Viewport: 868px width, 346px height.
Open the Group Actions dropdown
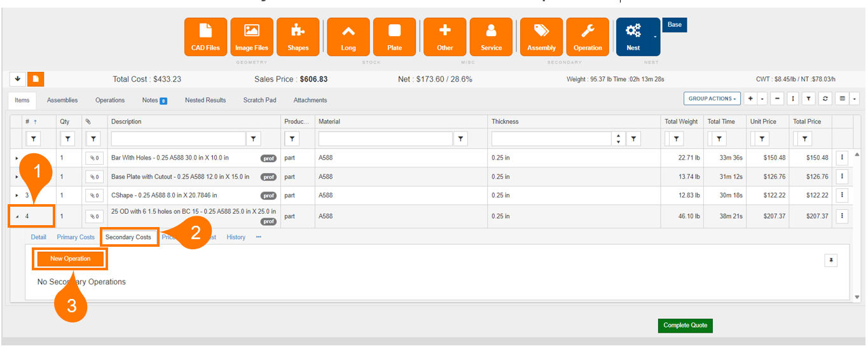(x=713, y=99)
